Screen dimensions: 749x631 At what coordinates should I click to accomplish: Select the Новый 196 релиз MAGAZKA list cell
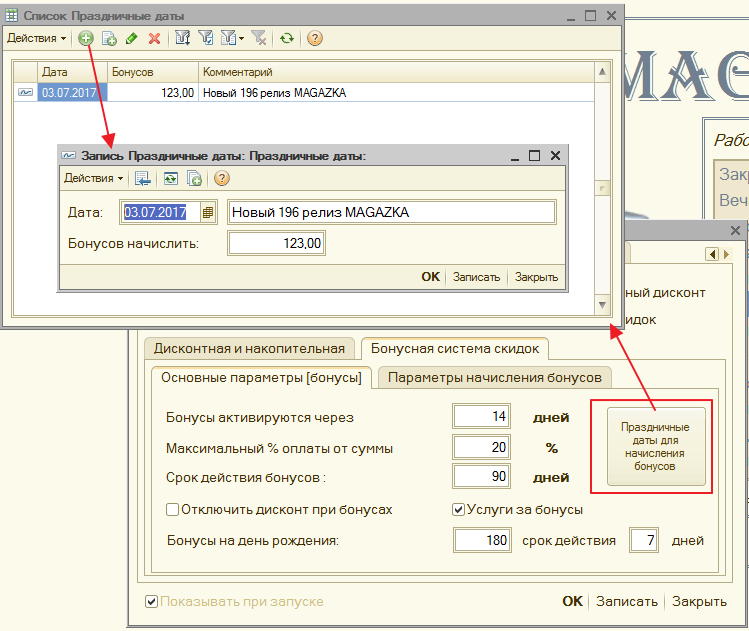396,92
